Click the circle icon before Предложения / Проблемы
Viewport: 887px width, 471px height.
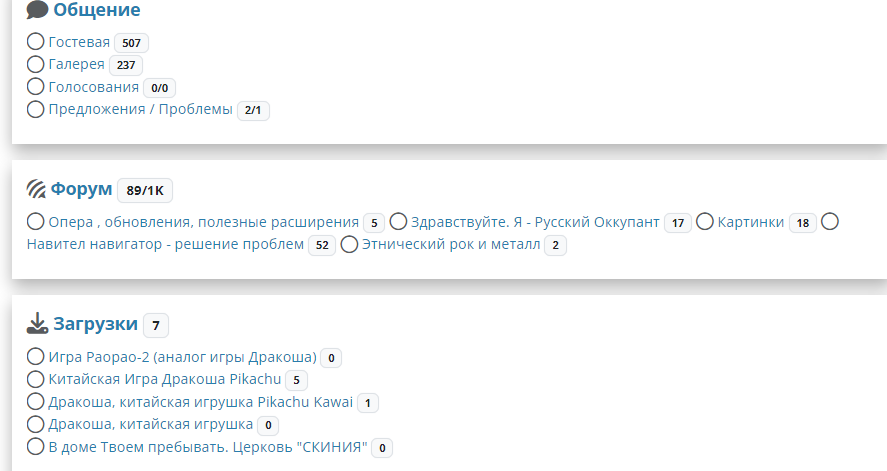tap(36, 109)
